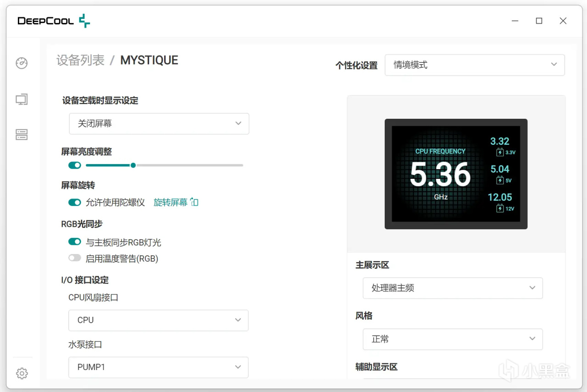The height and width of the screenshot is (392, 587).
Task: Open the 关闭屏幕 idle display dropdown
Action: [159, 124]
